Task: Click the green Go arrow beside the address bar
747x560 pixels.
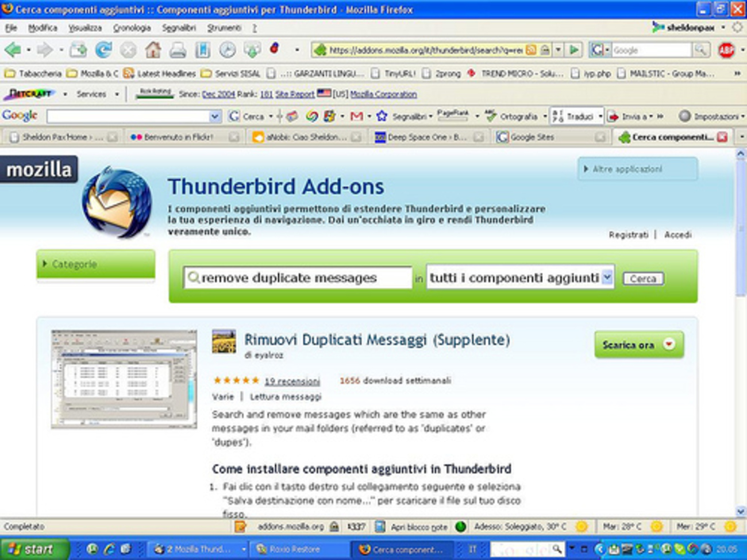Action: tap(573, 51)
